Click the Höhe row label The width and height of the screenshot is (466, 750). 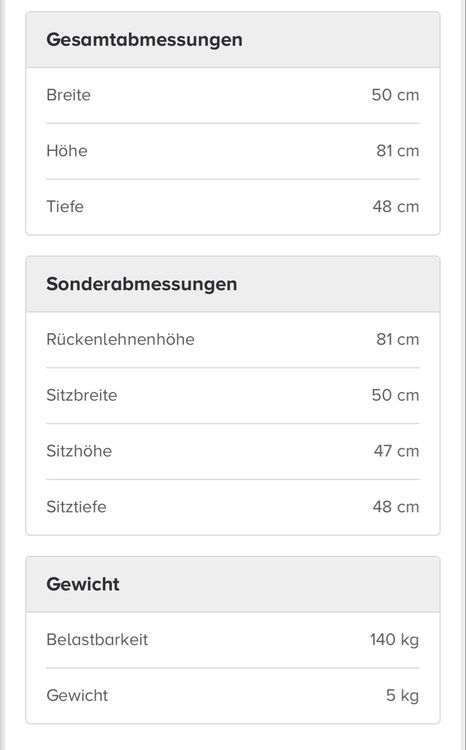[x=67, y=151]
